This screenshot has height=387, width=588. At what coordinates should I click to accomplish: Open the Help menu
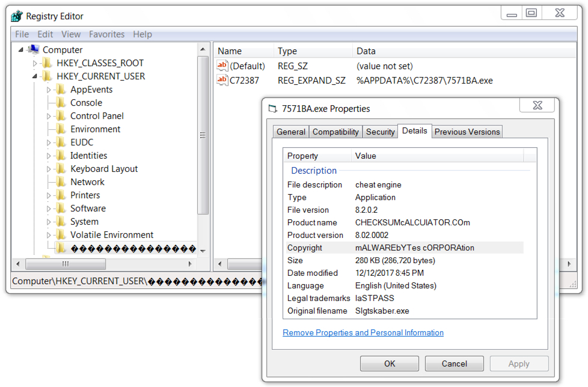[142, 34]
